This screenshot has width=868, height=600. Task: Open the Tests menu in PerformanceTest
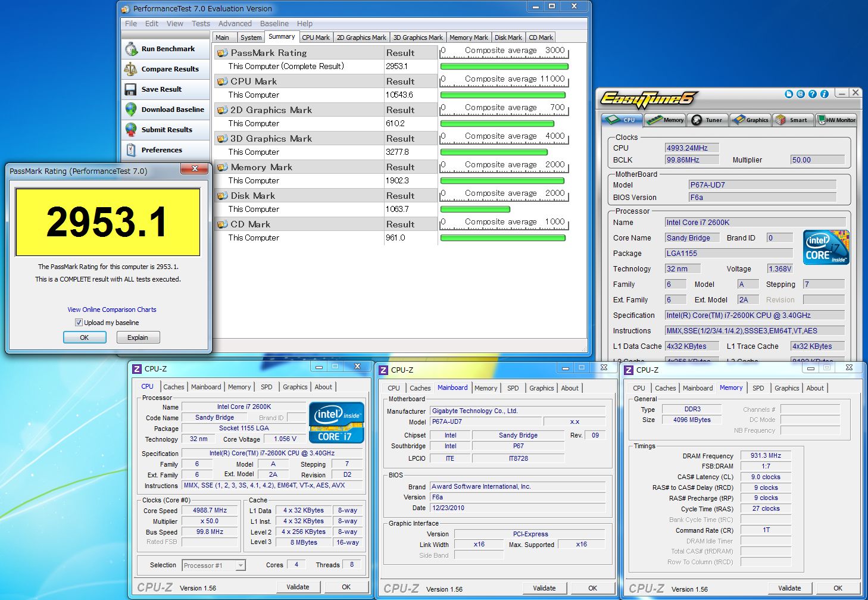(201, 24)
